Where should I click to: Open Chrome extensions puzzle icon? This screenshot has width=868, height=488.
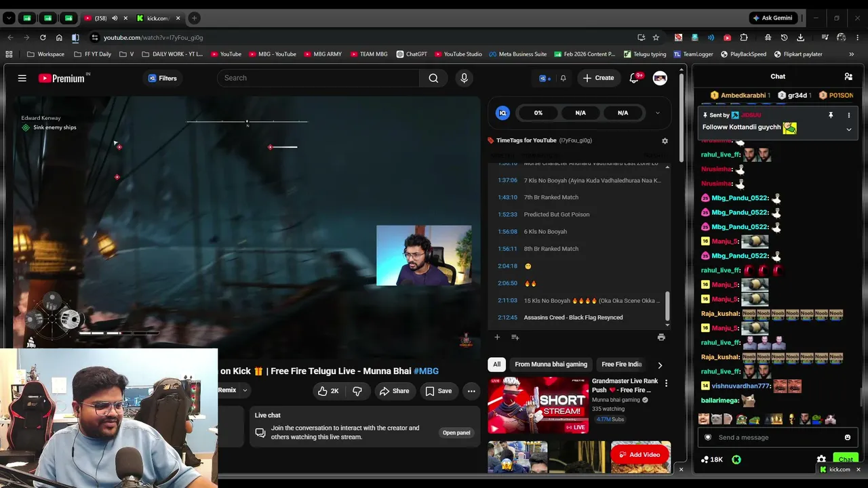[744, 37]
